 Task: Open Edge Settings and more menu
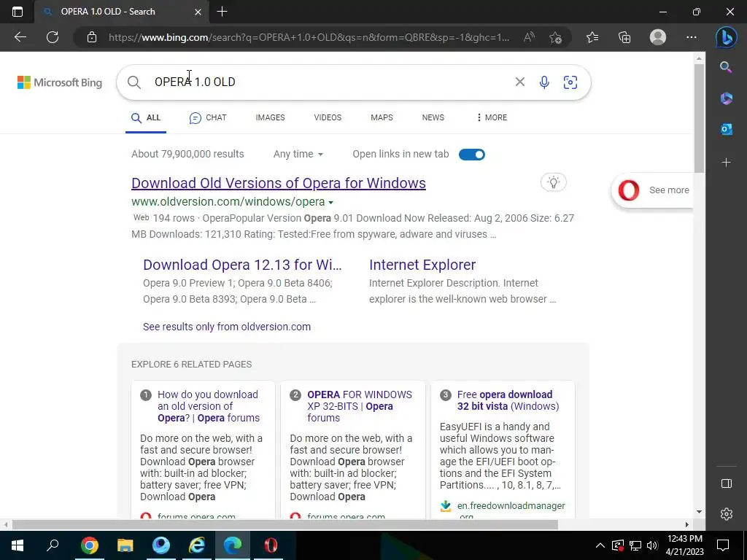click(x=692, y=37)
